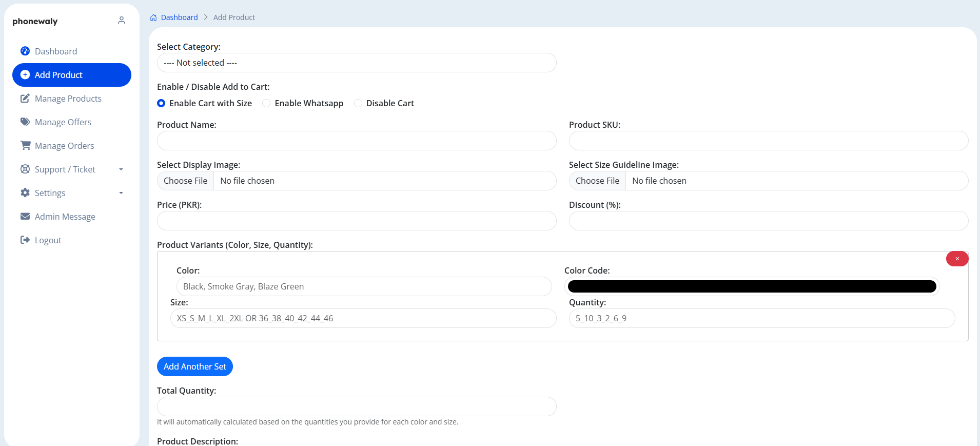This screenshot has height=446, width=980.
Task: Open the Select Category dropdown
Action: click(x=357, y=63)
